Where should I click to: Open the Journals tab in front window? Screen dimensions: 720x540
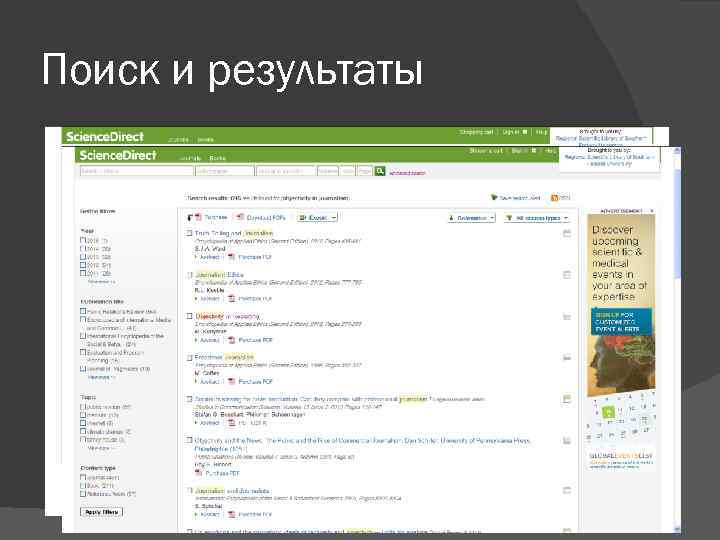pos(190,158)
